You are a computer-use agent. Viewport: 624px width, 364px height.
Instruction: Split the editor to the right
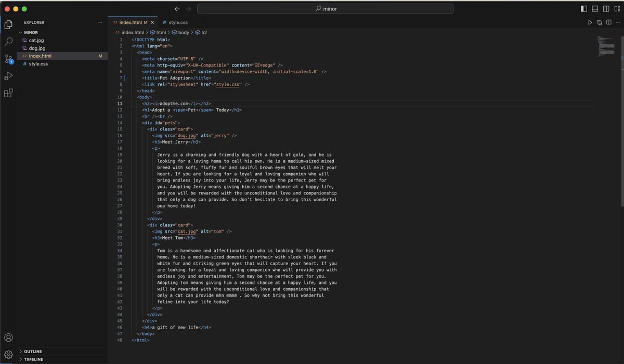[608, 22]
